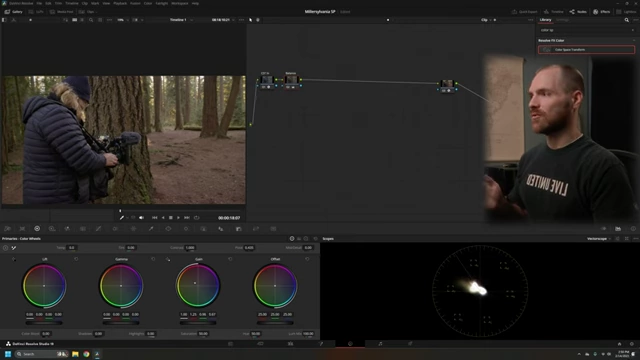Open the Clips dropdown arrow
Screen dimensions: 640x360
click(x=96, y=11)
